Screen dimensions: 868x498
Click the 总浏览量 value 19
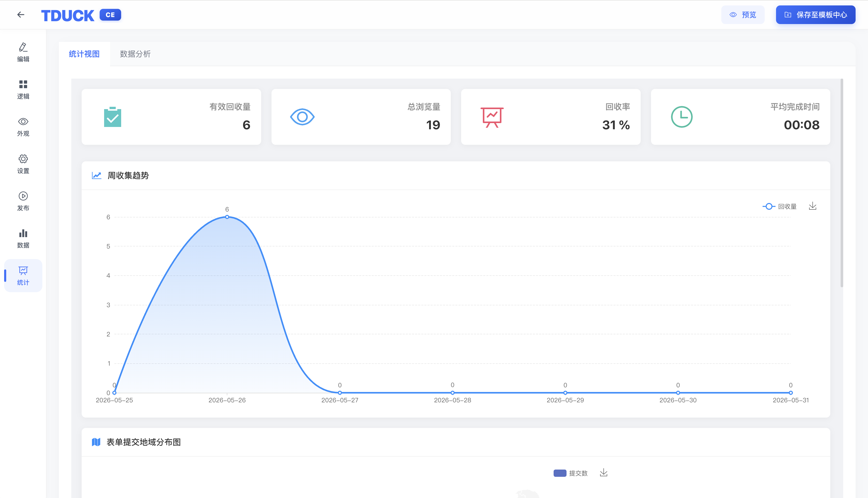433,125
